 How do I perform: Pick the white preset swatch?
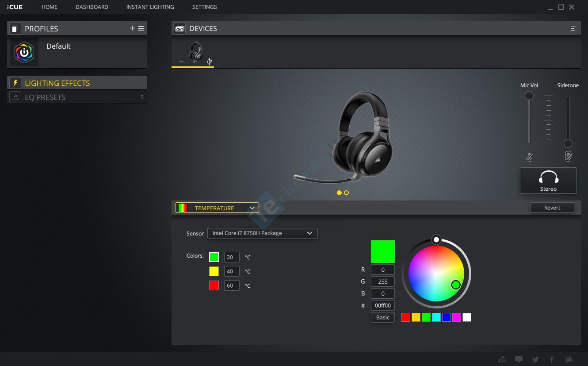467,317
